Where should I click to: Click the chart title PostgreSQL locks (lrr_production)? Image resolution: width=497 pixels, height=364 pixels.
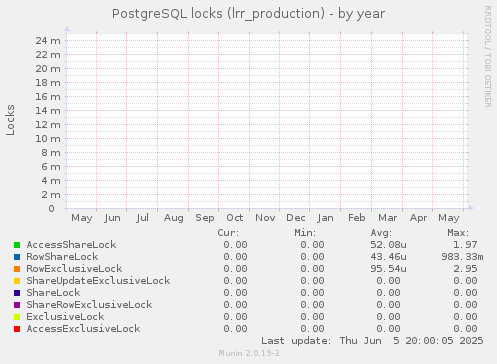click(x=218, y=14)
